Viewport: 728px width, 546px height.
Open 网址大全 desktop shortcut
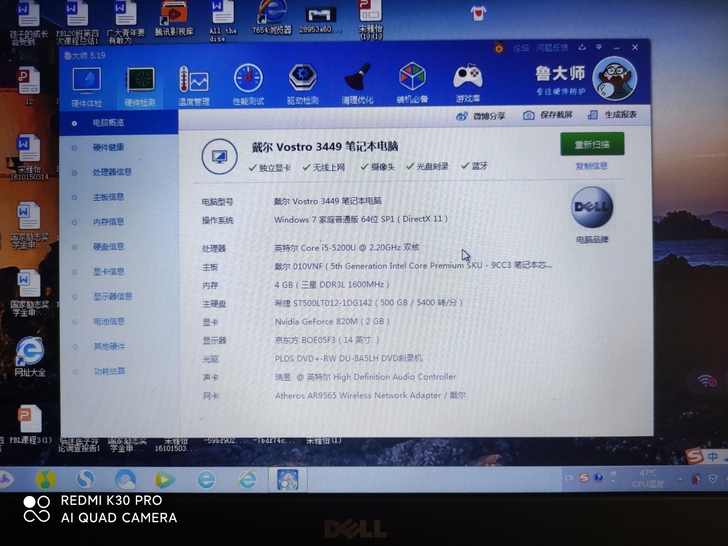(30, 357)
